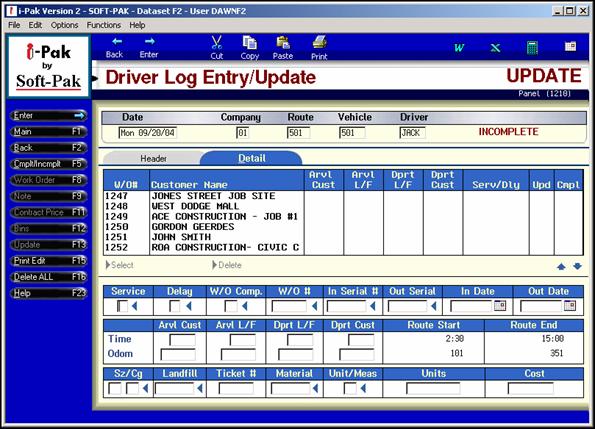This screenshot has height=429, width=595.
Task: Click the Date field Mon 09/20/04
Action: pos(148,133)
